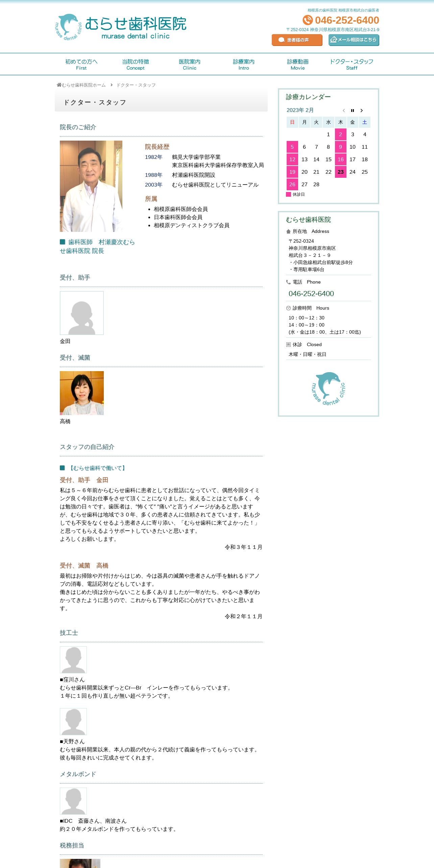Click the 休診 Closed icon
434x868 pixels.
click(288, 344)
